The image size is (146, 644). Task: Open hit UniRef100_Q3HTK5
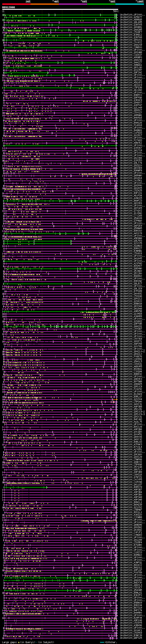131,25
